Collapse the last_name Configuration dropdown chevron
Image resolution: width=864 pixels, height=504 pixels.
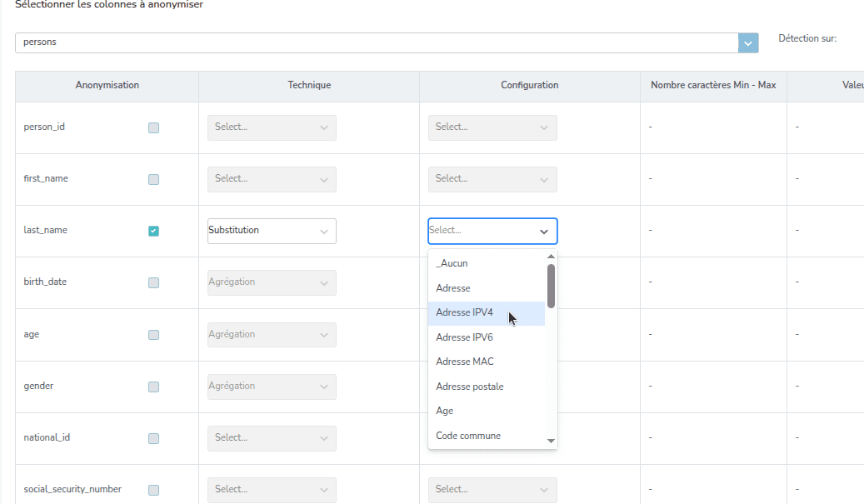(544, 232)
